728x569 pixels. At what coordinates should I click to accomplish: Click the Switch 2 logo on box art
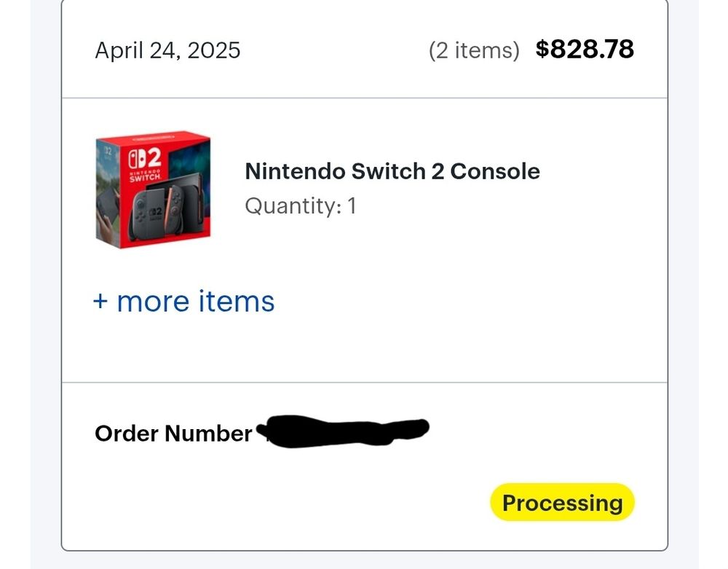pos(144,160)
